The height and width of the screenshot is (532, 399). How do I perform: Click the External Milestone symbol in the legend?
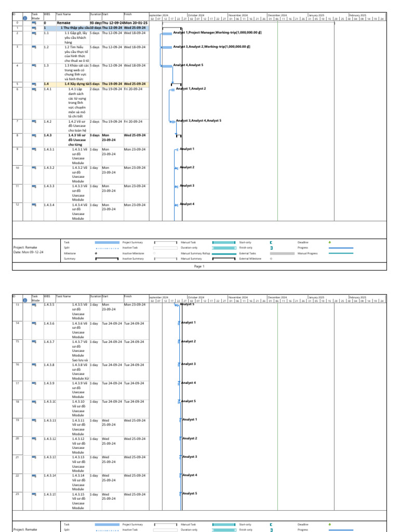coord(271,259)
